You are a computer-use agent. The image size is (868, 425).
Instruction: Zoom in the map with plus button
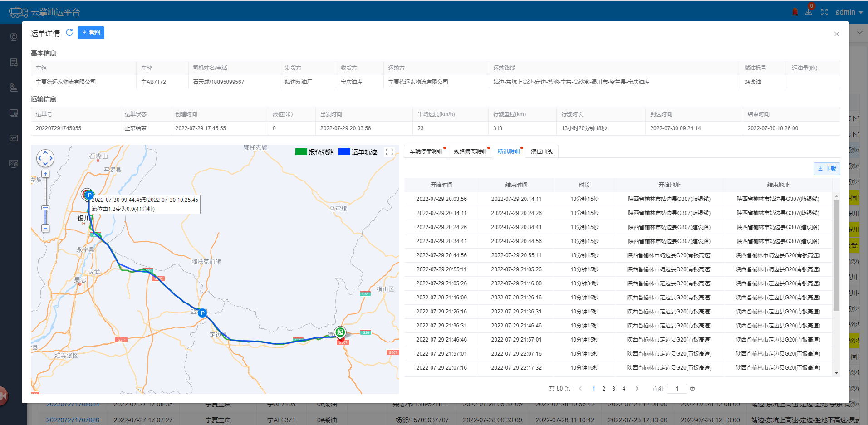(45, 174)
